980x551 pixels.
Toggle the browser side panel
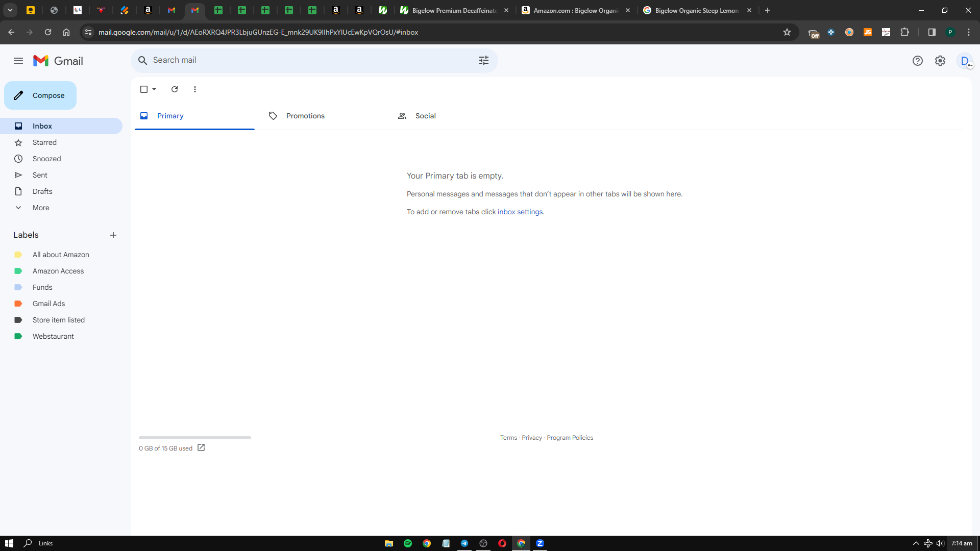click(x=932, y=32)
